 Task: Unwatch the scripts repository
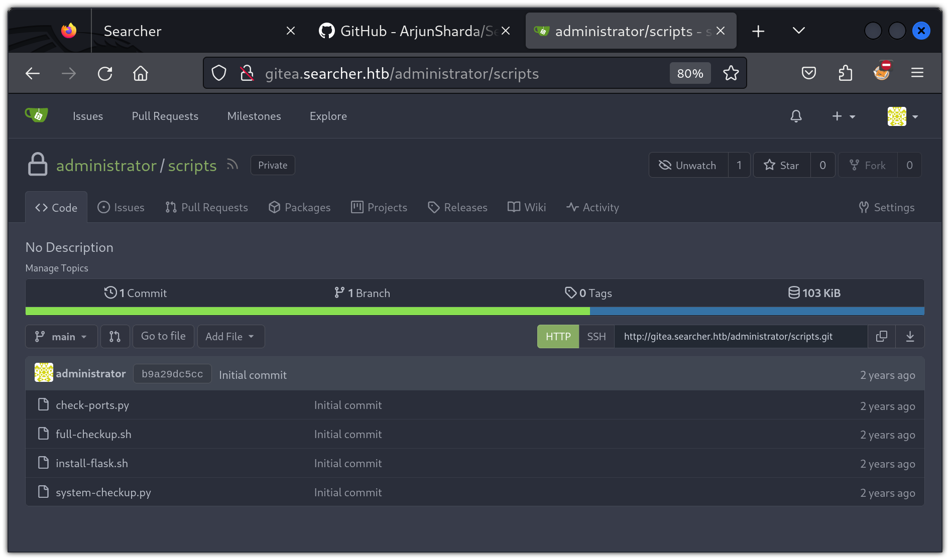coord(688,165)
